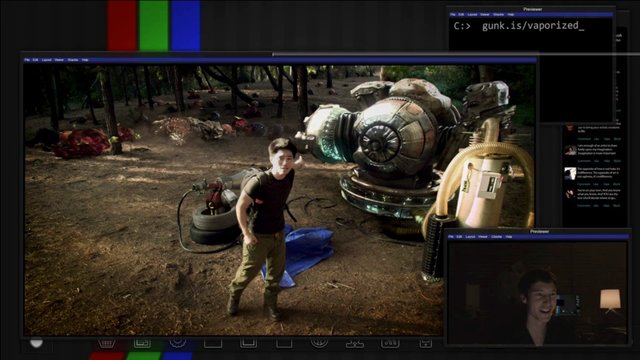Open third feed post's silhouette avatar
The width and height of the screenshot is (640, 360).
[x=570, y=173]
